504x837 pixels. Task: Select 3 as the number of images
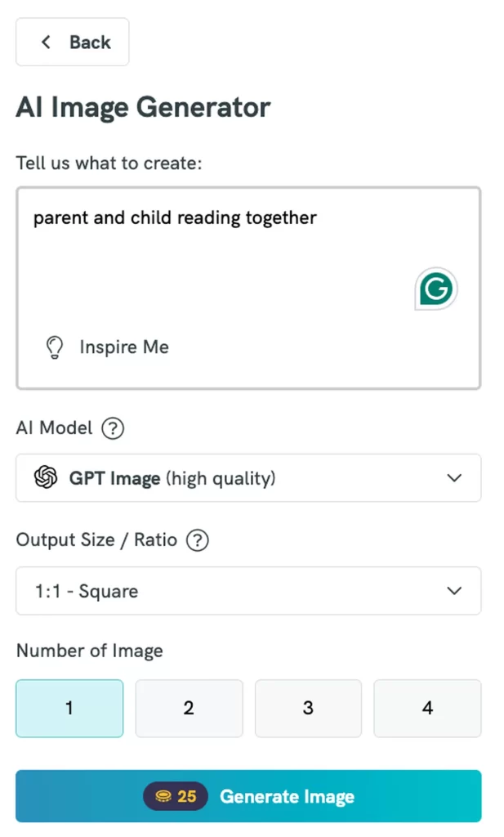pyautogui.click(x=308, y=708)
